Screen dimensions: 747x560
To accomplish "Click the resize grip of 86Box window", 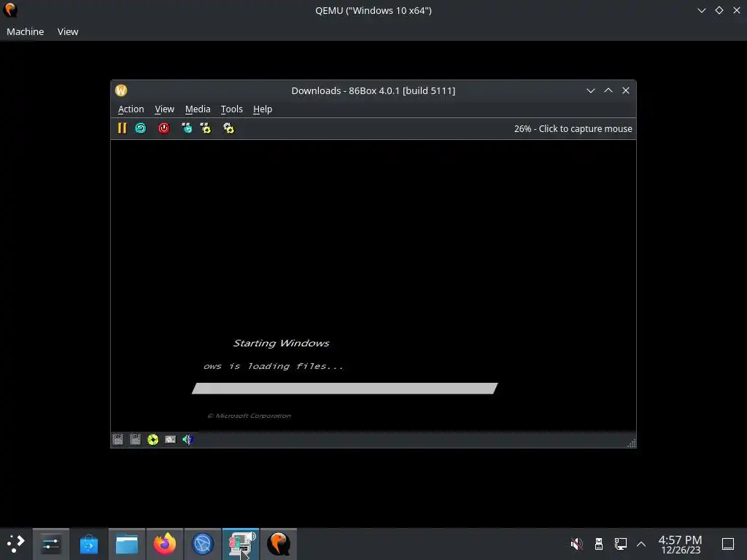I will [x=632, y=443].
